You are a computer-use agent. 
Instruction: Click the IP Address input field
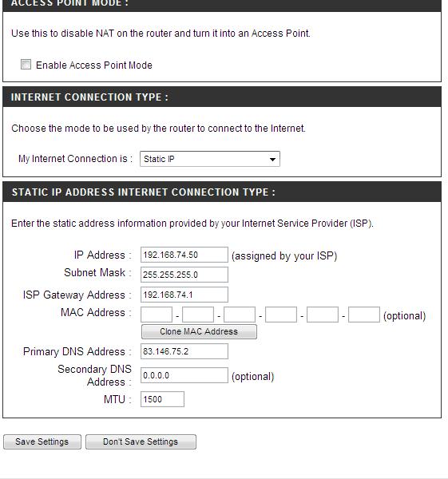184,255
